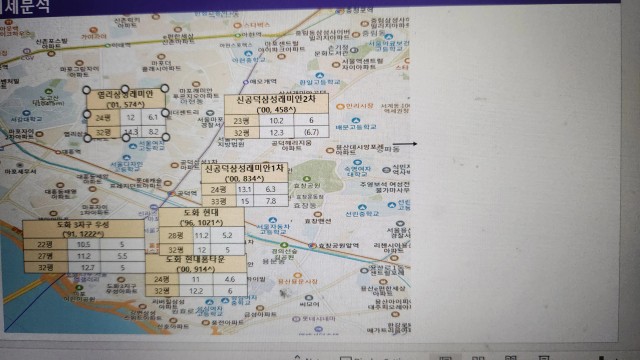Click bottom-right handle of selected 염리삼성래미안 table
This screenshot has height=360, width=640.
[166, 137]
